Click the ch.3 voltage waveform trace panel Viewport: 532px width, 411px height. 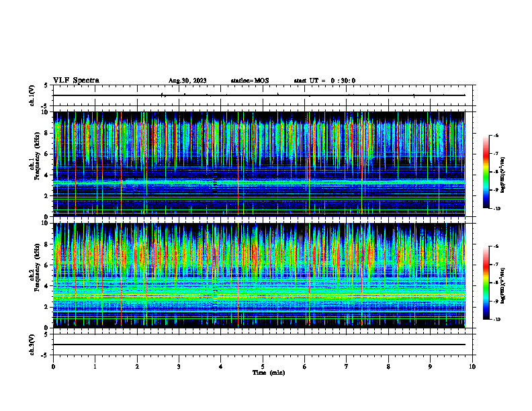pos(263,345)
